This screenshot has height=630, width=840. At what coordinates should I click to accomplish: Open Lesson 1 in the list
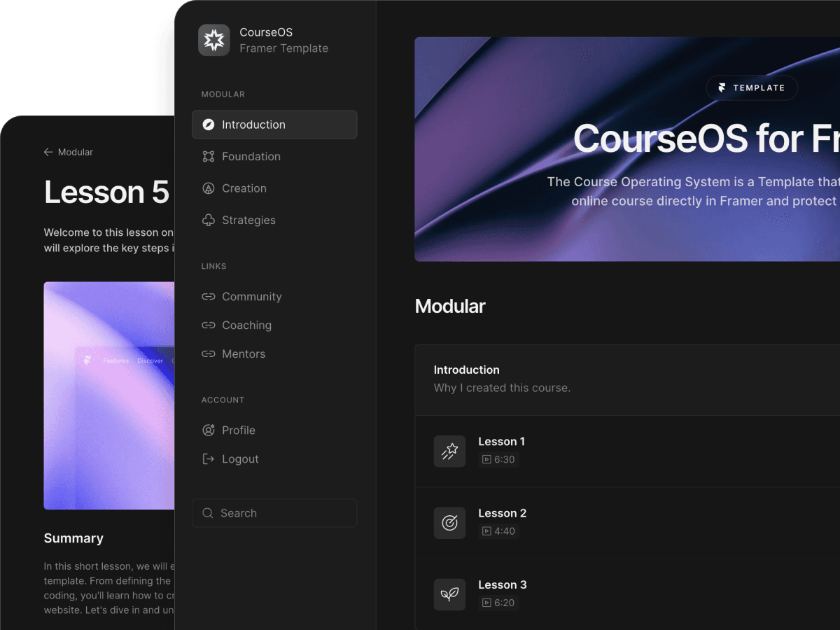[627, 451]
